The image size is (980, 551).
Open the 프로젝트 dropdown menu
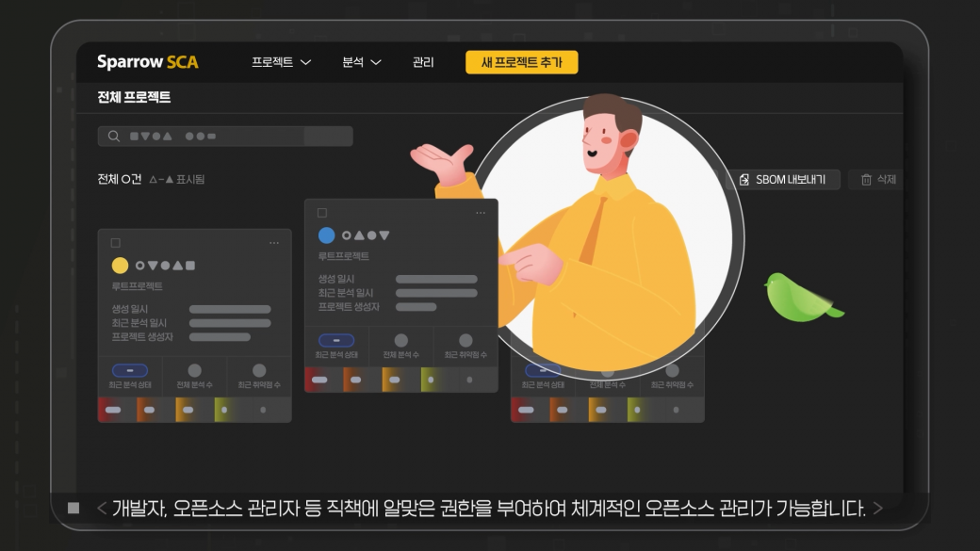click(281, 62)
